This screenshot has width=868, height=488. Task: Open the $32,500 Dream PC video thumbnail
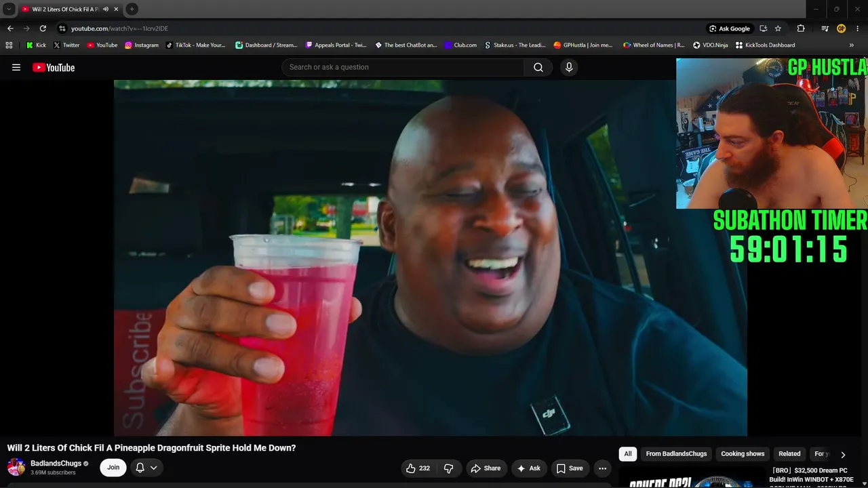692,477
